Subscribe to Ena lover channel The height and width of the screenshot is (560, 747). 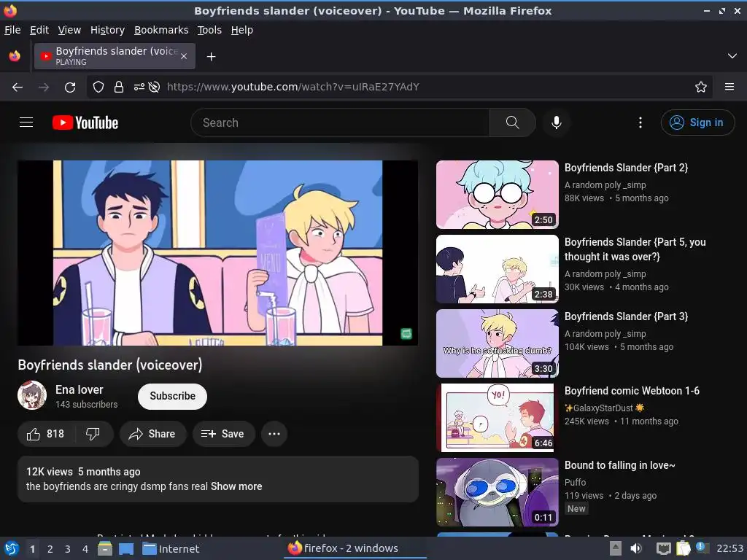172,396
